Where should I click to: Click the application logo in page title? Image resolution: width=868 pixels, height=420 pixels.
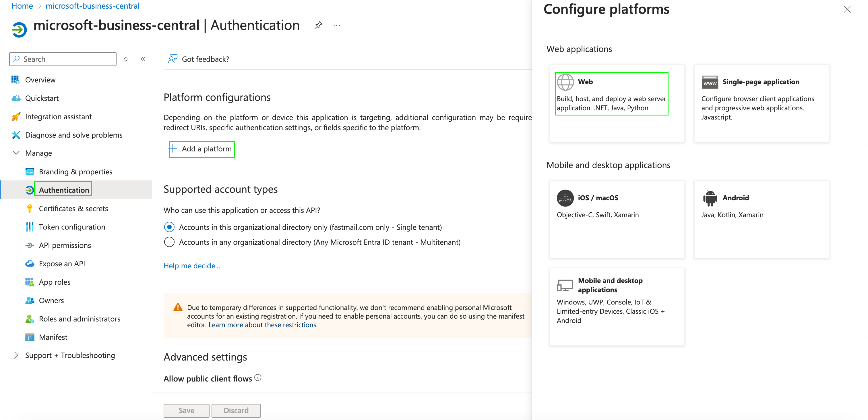(x=19, y=30)
